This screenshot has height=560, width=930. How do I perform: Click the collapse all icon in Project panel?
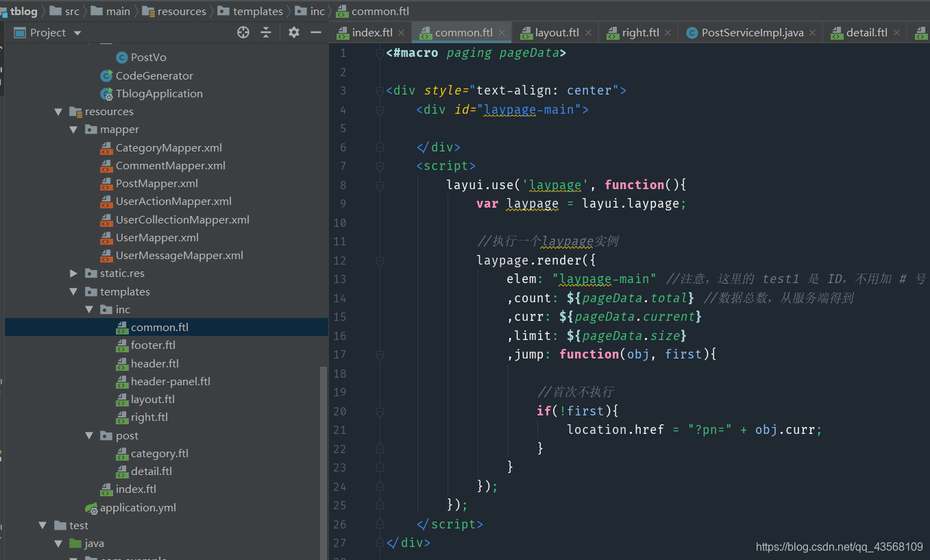tap(266, 32)
